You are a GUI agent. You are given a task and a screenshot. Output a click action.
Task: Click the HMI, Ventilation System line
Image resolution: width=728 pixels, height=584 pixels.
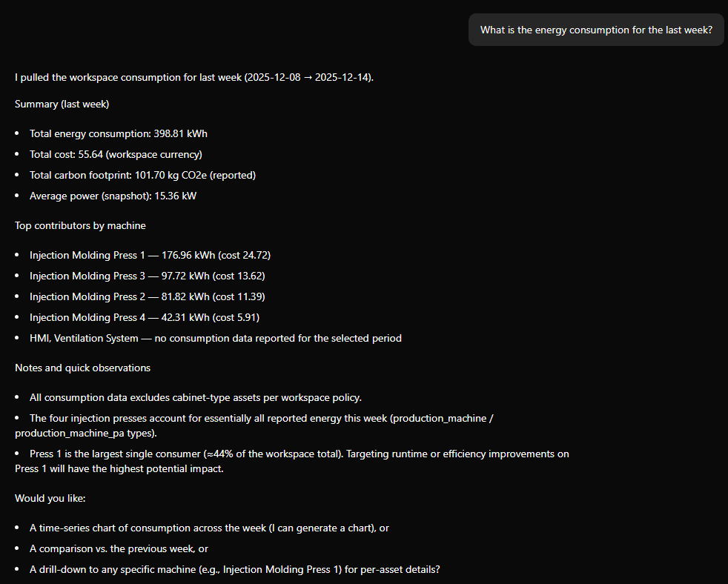click(215, 338)
